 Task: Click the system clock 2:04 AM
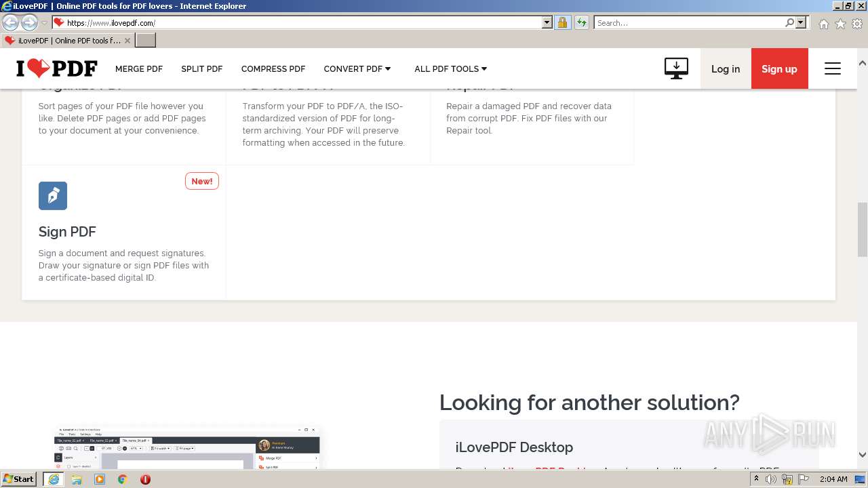coord(833,479)
